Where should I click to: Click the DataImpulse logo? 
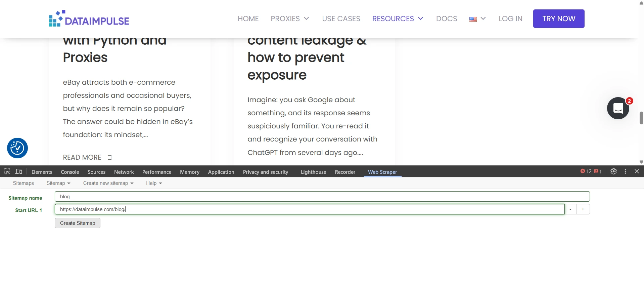89,18
